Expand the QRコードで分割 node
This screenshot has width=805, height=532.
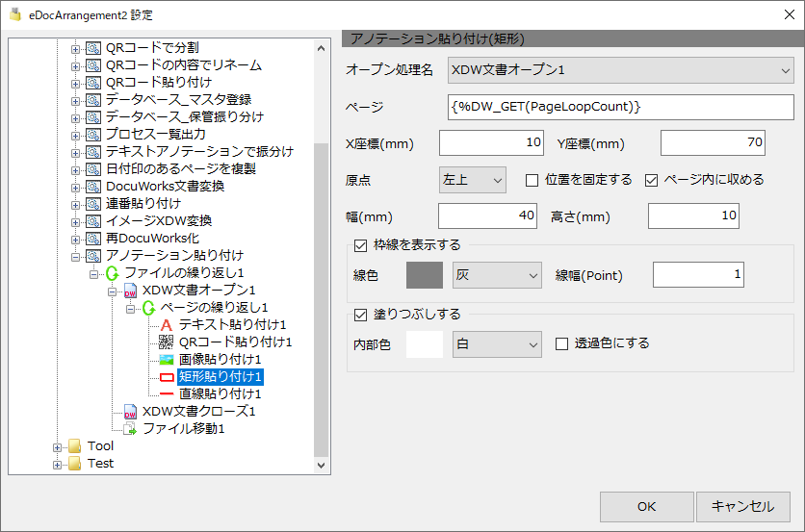(75, 49)
